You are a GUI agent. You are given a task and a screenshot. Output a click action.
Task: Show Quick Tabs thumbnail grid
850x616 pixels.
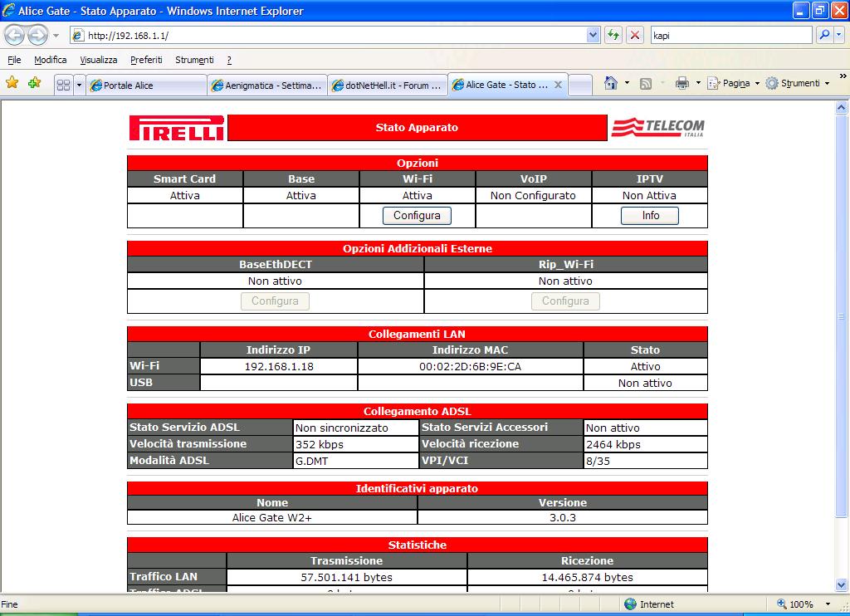tap(63, 86)
